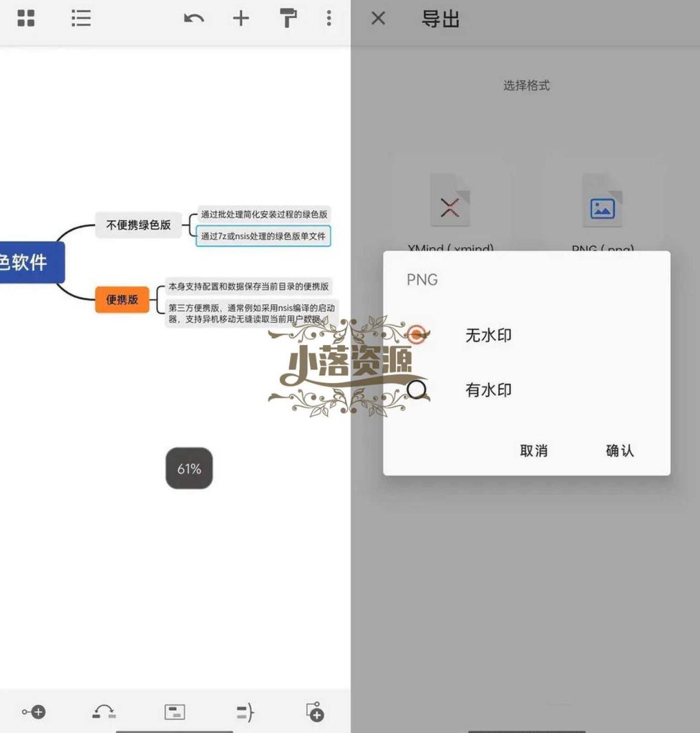Select the orange 便携版 topic

tap(122, 299)
